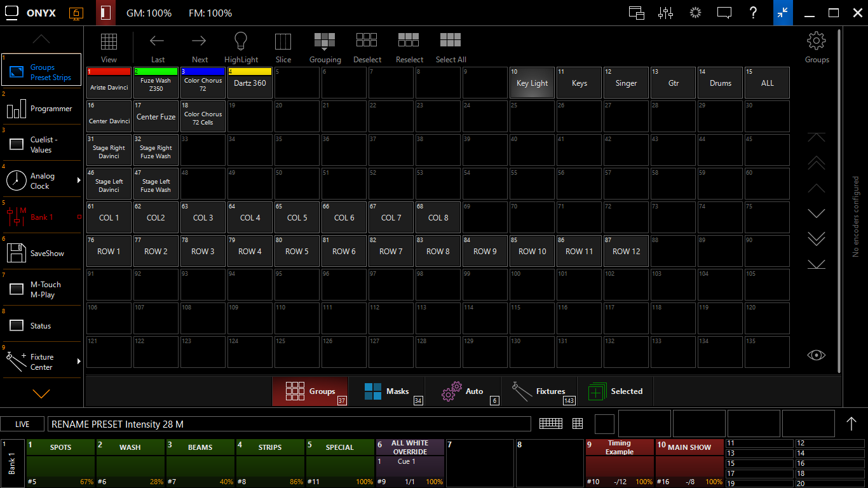This screenshot has width=868, height=488.
Task: Switch to the Groups tab
Action: click(x=310, y=391)
